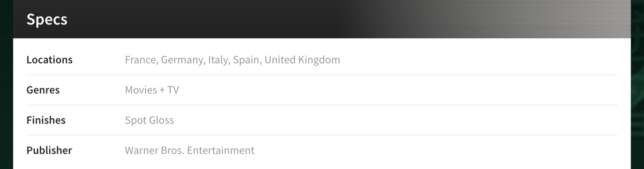Open the France location link
644x169 pixels.
click(140, 60)
